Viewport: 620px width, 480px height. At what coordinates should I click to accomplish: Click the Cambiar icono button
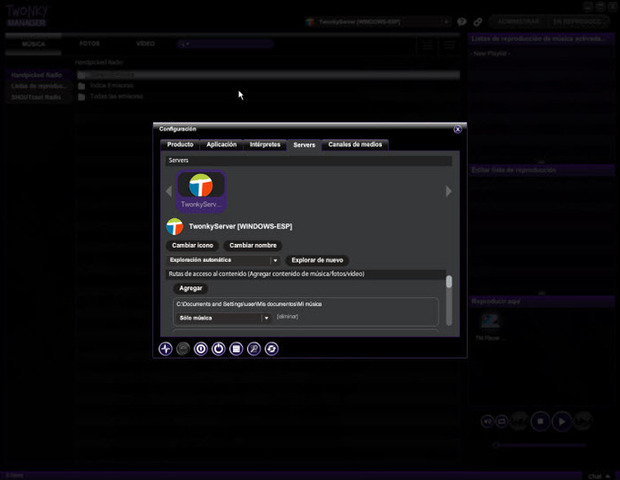tap(193, 246)
